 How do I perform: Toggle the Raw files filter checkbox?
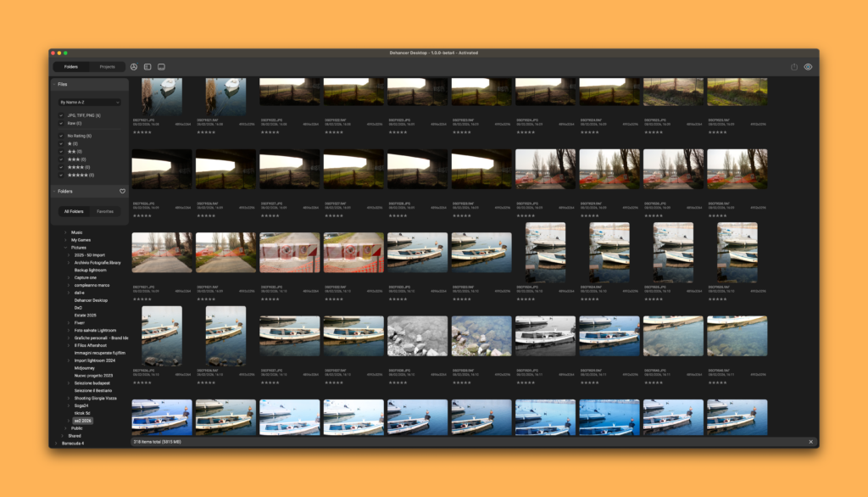[x=60, y=123]
